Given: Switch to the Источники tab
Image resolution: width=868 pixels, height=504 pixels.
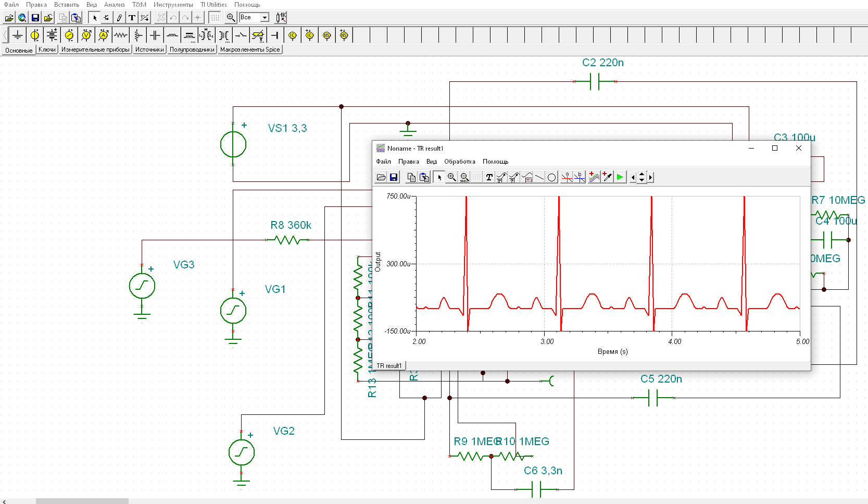Looking at the screenshot, I should [x=149, y=50].
